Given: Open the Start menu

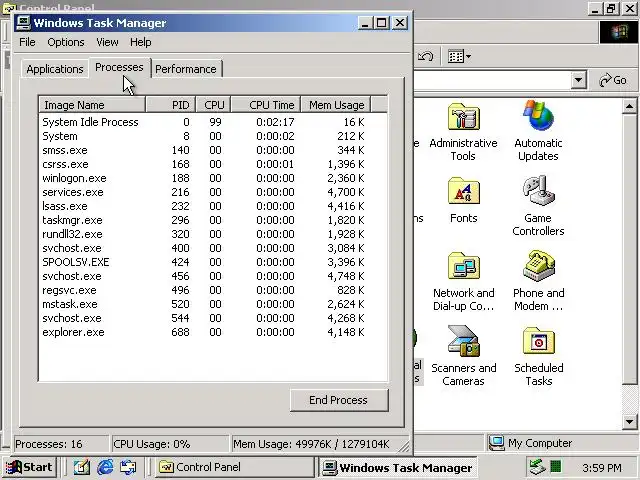Looking at the screenshot, I should pyautogui.click(x=29, y=467).
